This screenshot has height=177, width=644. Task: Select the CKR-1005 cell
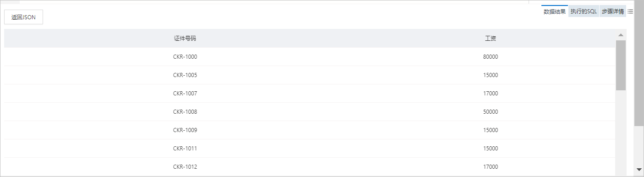pyautogui.click(x=185, y=75)
